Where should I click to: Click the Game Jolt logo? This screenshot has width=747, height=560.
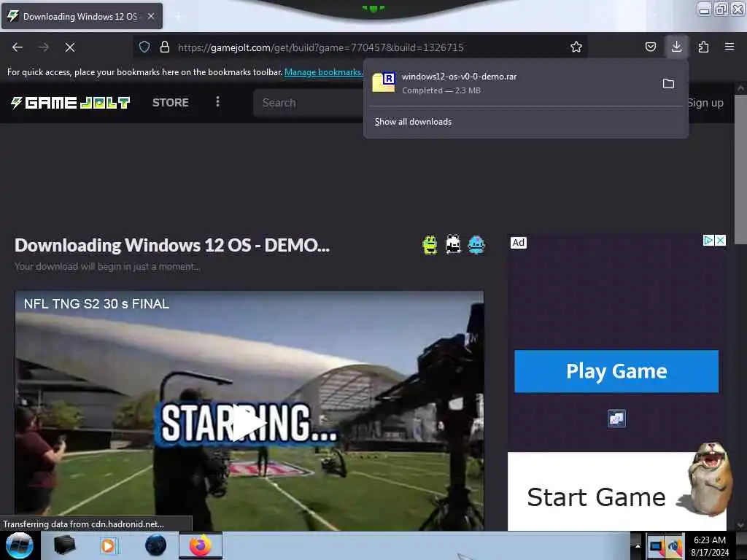[71, 102]
